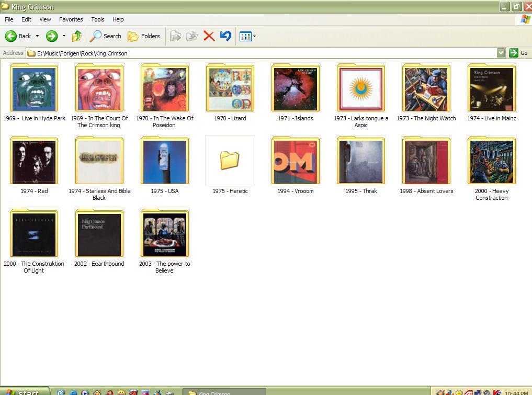Go forward with the green Forward arrow
This screenshot has width=532, height=395.
52,36
